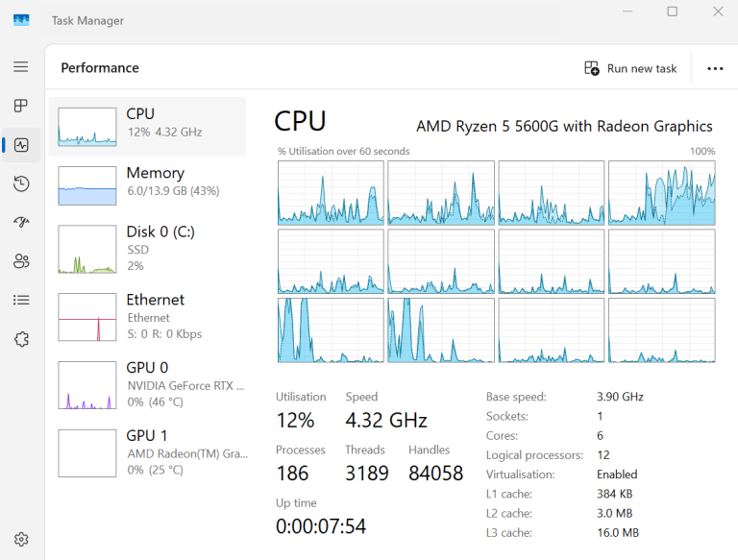Select GPU 1 AMD Radeon entry
Viewport: 738px width, 560px height.
(x=147, y=451)
